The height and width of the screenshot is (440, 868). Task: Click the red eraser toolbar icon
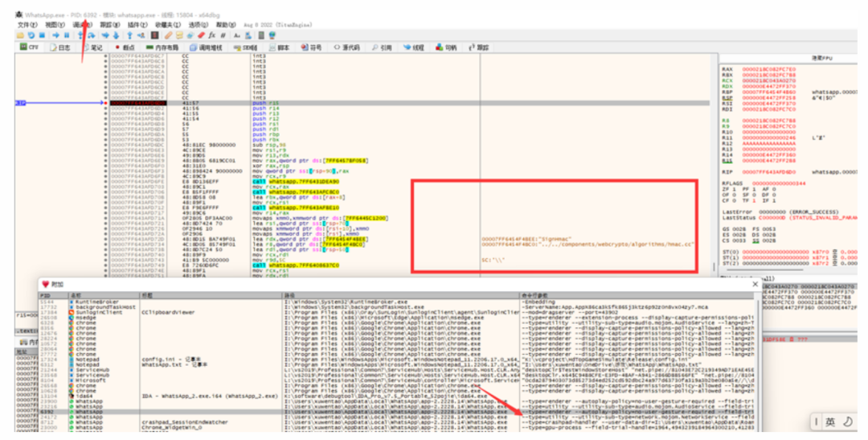tap(201, 35)
